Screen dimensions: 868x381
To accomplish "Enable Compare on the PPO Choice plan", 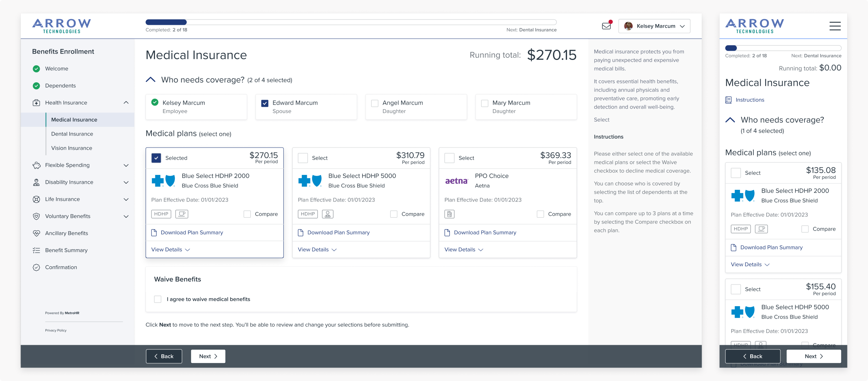I will pos(540,214).
